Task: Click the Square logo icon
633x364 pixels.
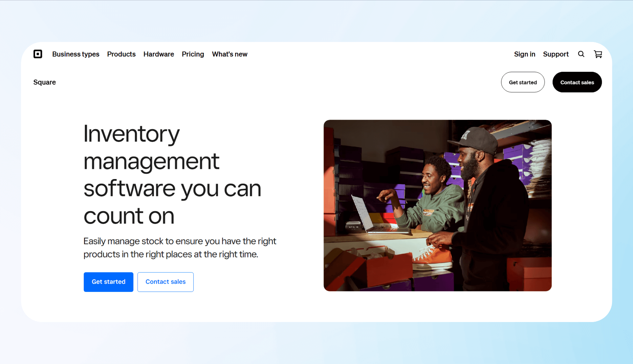Action: tap(38, 54)
